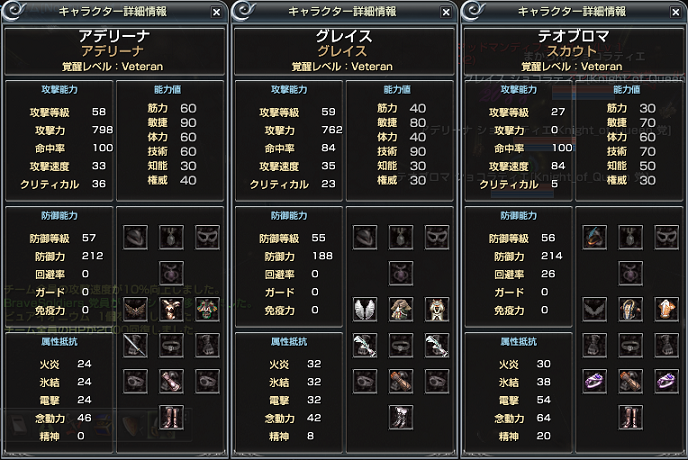
Task: Click the blue-gold armor in テオブロマ's equipment
Action: [631, 309]
